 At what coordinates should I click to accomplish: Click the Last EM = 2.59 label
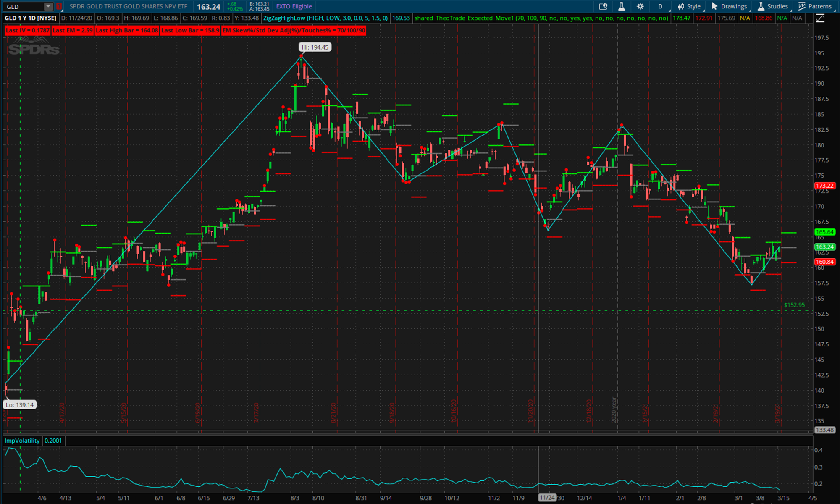(73, 30)
